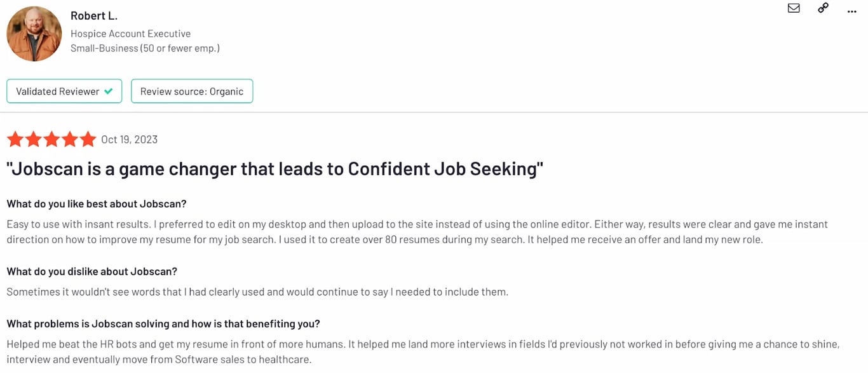This screenshot has height=373, width=868.
Task: Copy review link via chain icon
Action: coord(823,8)
